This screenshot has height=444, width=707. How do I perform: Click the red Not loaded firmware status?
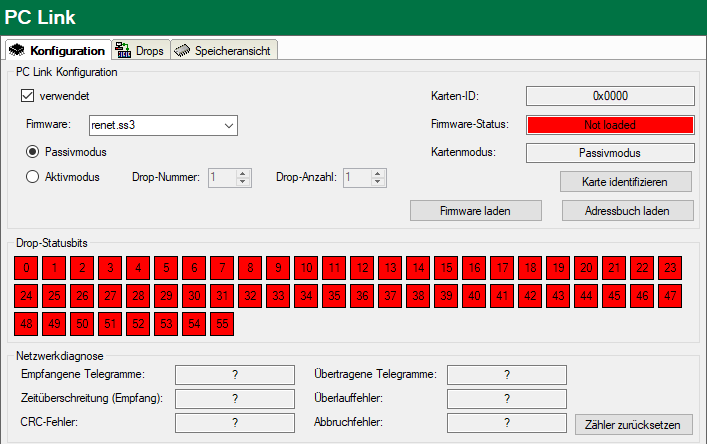610,125
